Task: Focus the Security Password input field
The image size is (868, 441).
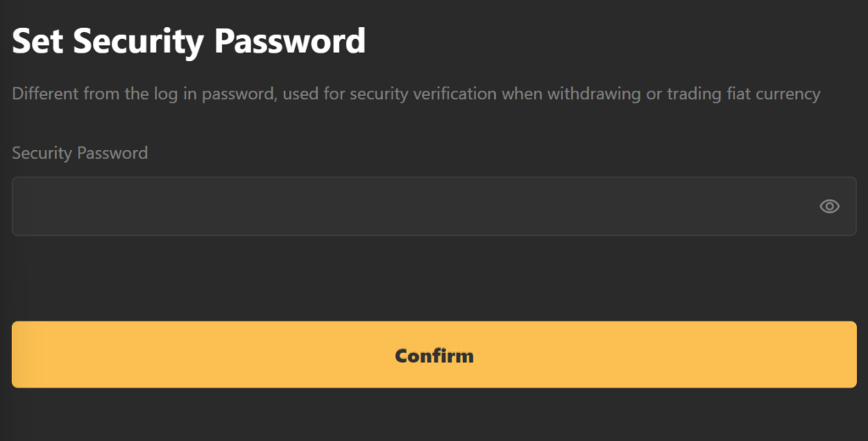Action: (434, 206)
